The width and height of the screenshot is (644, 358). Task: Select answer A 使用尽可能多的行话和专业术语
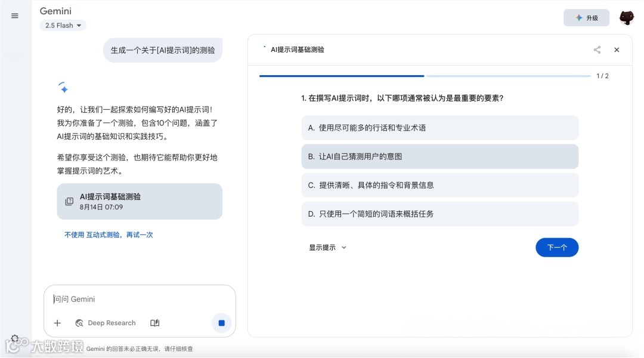[440, 128]
